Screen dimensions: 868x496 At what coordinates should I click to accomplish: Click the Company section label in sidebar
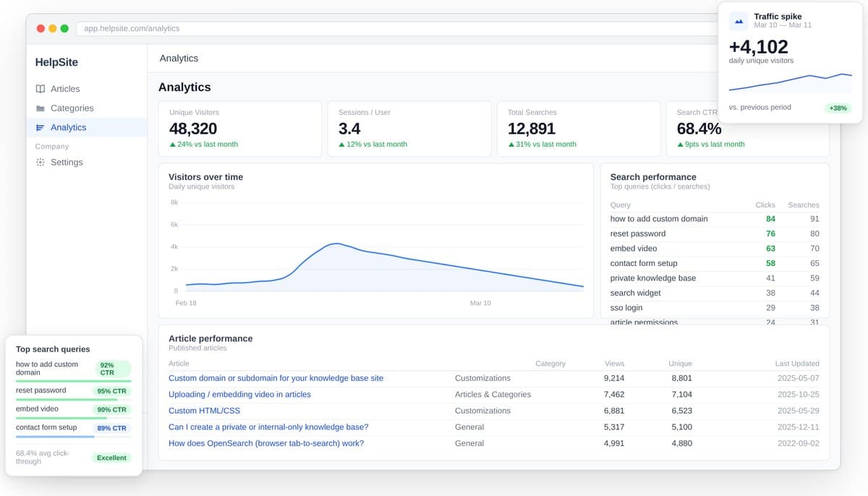coord(52,146)
